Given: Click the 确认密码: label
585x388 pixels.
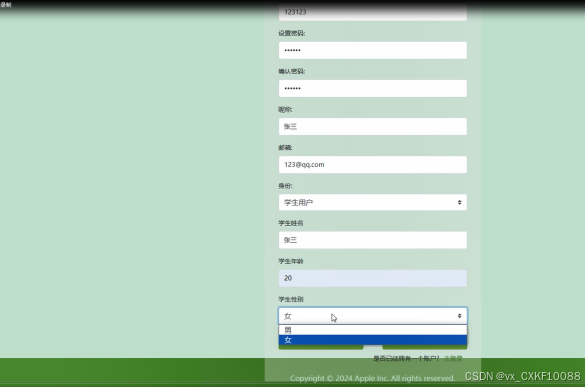Looking at the screenshot, I should [291, 71].
